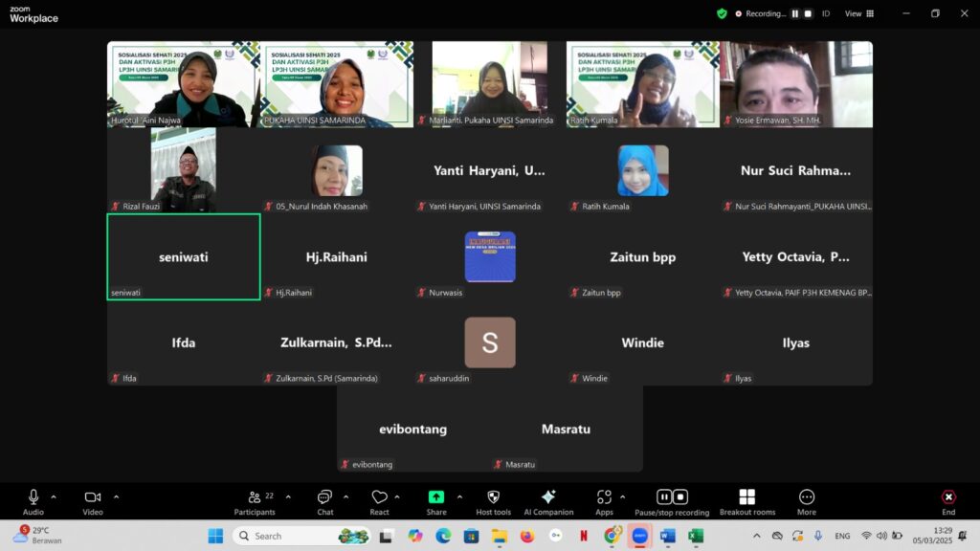980x551 pixels.
Task: Click the React heart icon
Action: (379, 497)
